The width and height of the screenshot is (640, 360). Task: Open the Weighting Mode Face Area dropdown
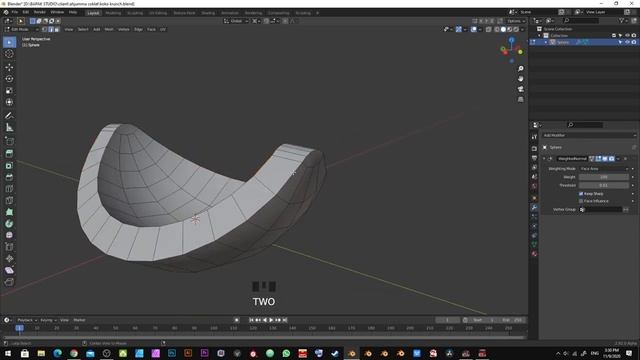click(604, 169)
